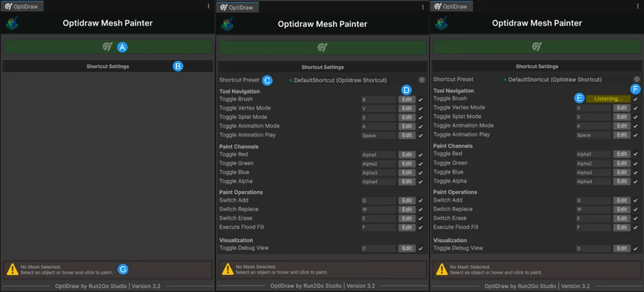Click the warning icon in the left panel
The width and height of the screenshot is (644, 292).
(x=12, y=269)
